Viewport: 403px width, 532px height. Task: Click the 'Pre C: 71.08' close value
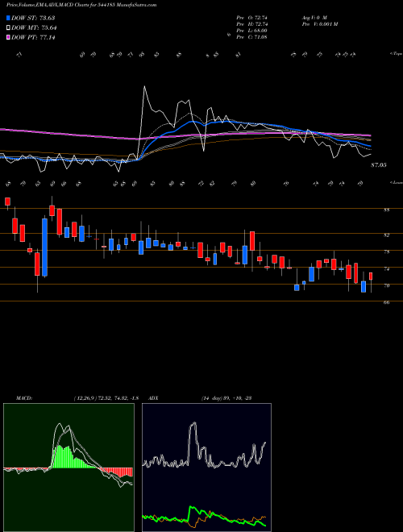click(252, 37)
